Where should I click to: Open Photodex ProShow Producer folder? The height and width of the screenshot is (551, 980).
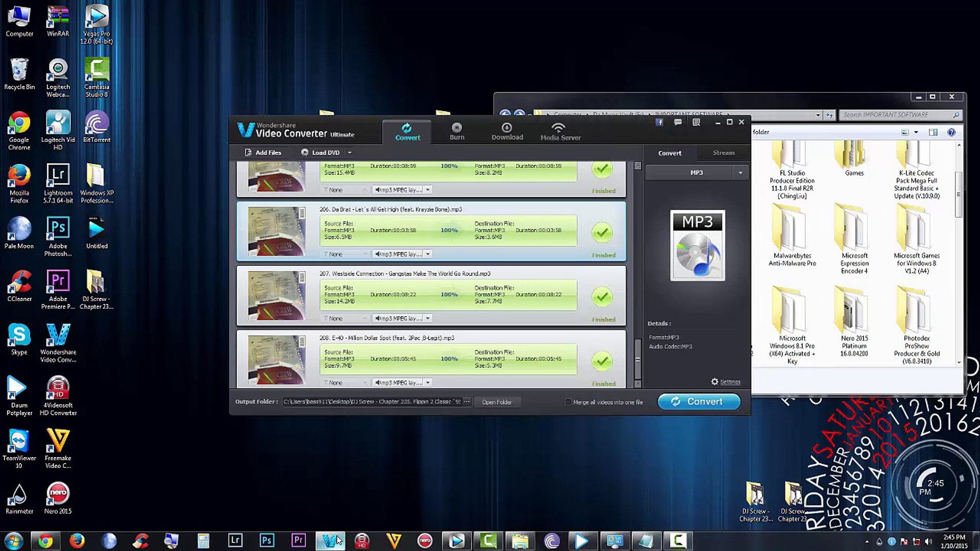pyautogui.click(x=916, y=327)
